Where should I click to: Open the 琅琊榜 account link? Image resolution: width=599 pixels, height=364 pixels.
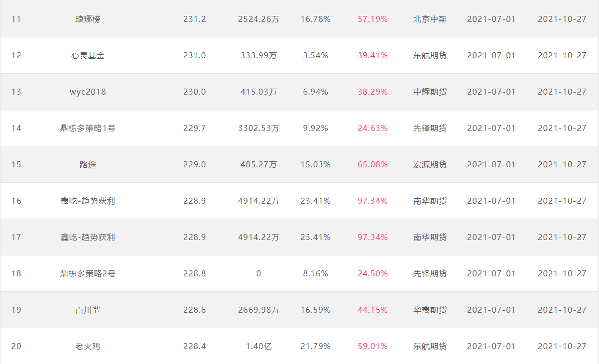(x=88, y=19)
